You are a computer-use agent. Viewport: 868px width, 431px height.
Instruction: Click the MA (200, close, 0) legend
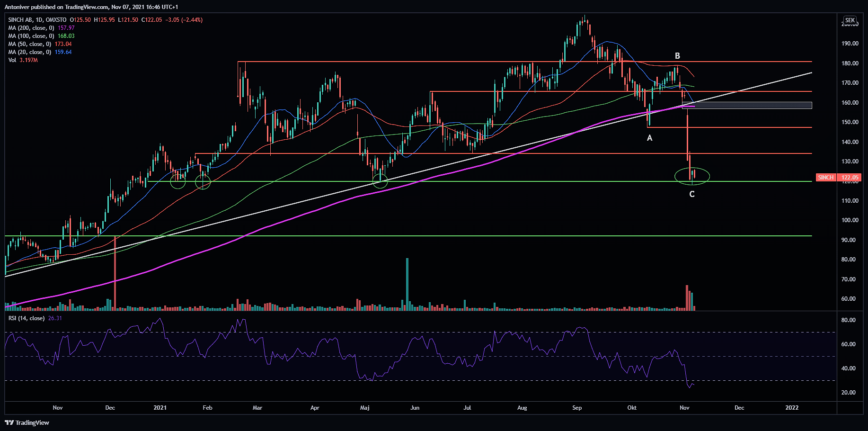coord(31,28)
